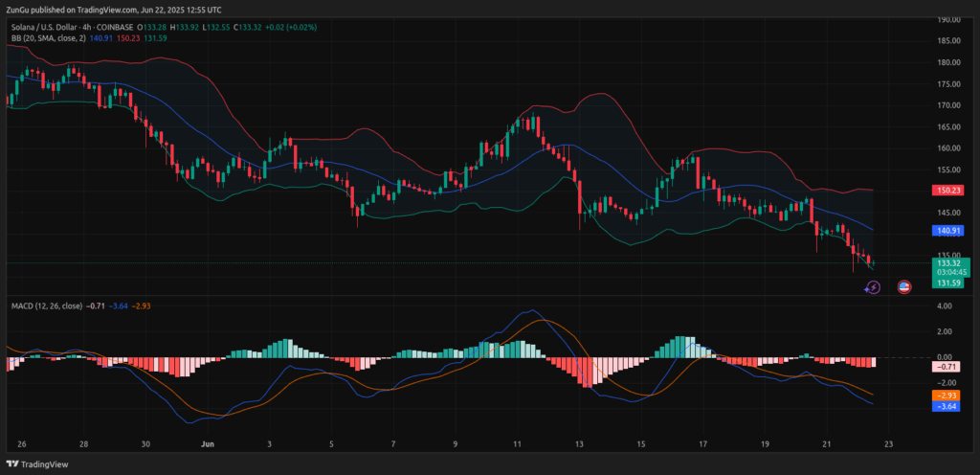Click the 26 date on time axis
980x475 pixels.
22,444
